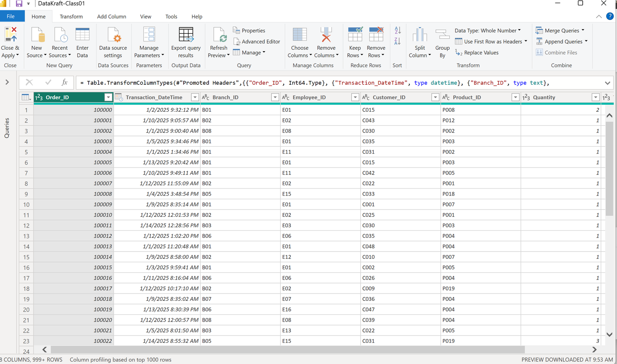Screen dimensions: 617x364
Task: Open Customer_ID column filter dropdown
Action: pyautogui.click(x=435, y=97)
